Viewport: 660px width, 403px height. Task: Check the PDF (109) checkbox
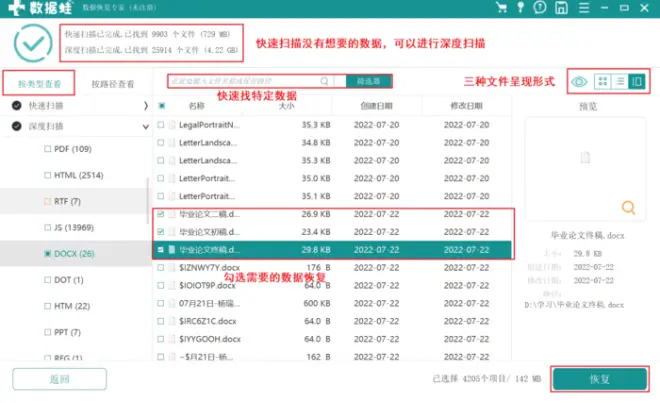pos(48,149)
